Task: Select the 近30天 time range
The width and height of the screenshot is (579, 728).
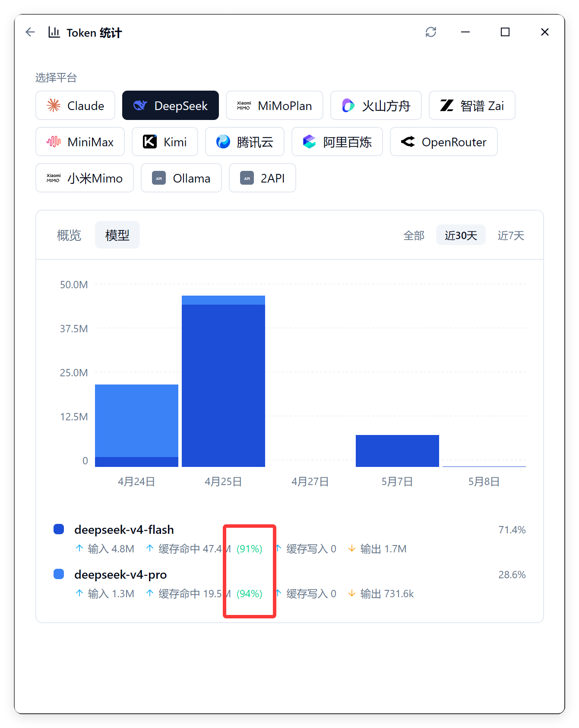Action: [x=461, y=235]
